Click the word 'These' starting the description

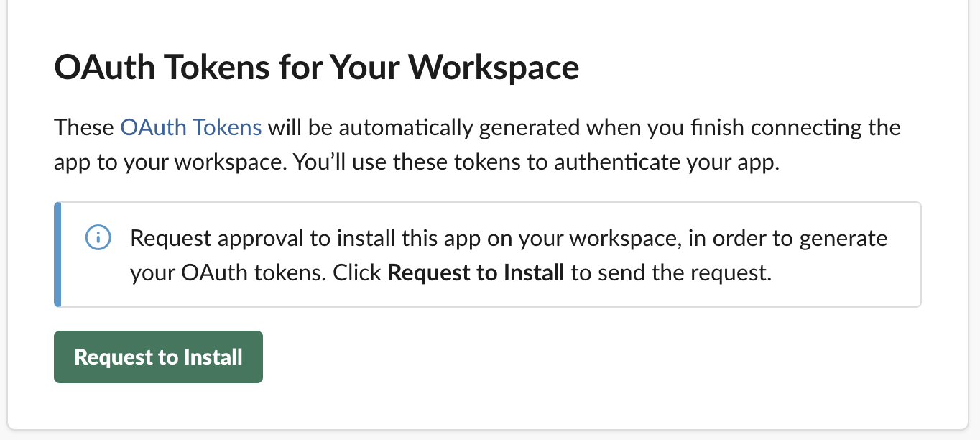pyautogui.click(x=84, y=128)
